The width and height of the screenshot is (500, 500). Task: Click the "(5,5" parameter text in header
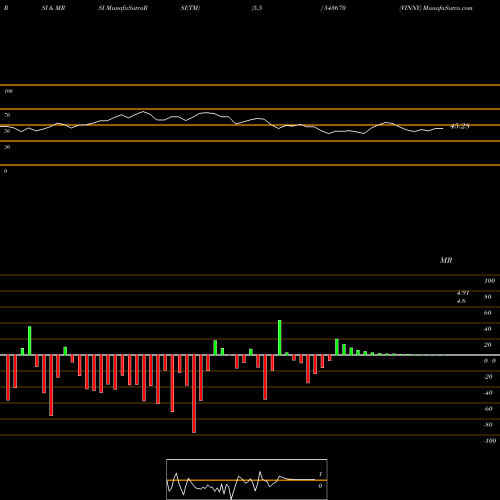pyautogui.click(x=257, y=8)
